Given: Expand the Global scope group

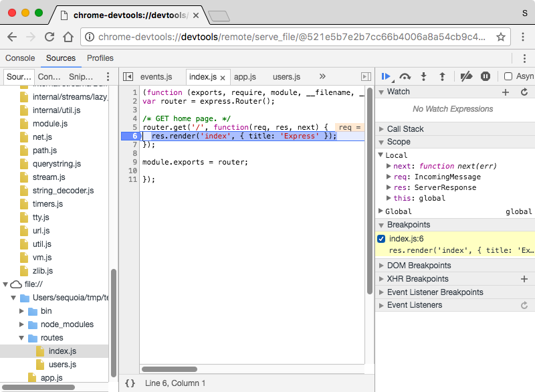Looking at the screenshot, I should tap(381, 211).
